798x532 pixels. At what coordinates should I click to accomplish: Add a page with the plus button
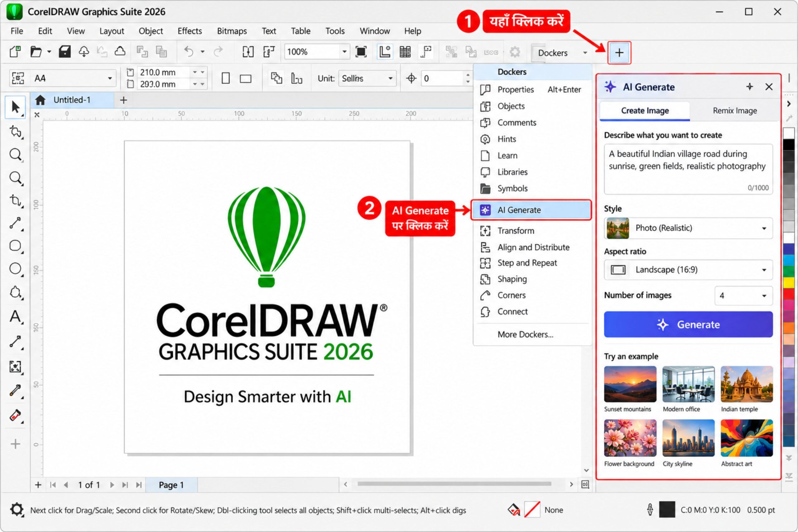(x=38, y=485)
